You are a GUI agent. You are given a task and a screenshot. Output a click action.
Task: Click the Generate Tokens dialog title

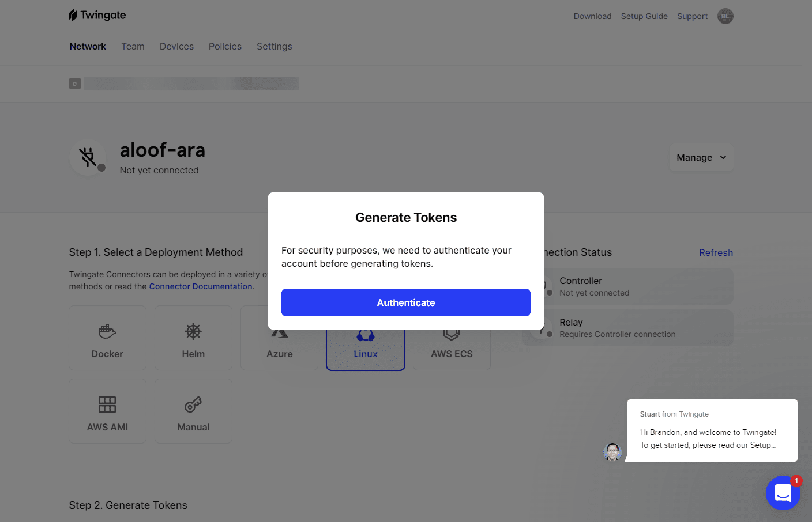(406, 217)
